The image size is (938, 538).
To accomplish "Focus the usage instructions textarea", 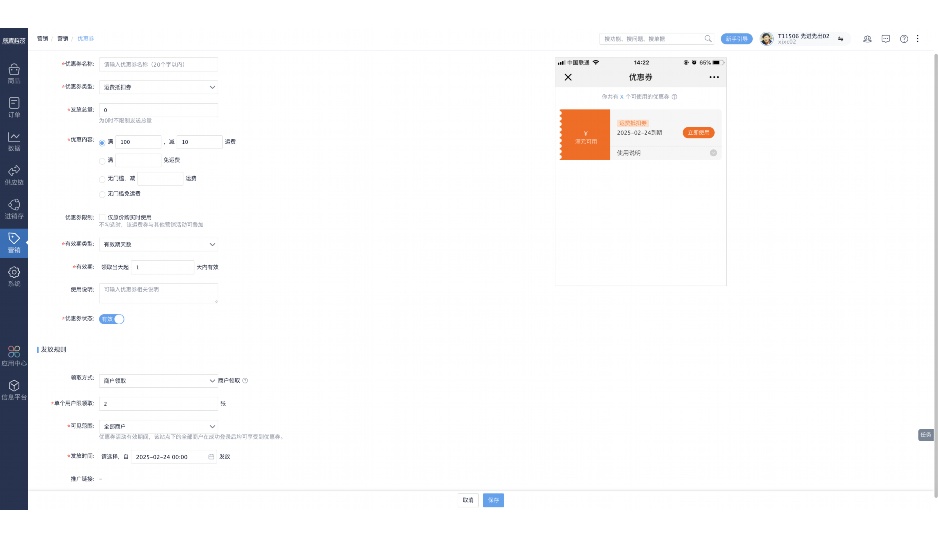I will [158, 293].
